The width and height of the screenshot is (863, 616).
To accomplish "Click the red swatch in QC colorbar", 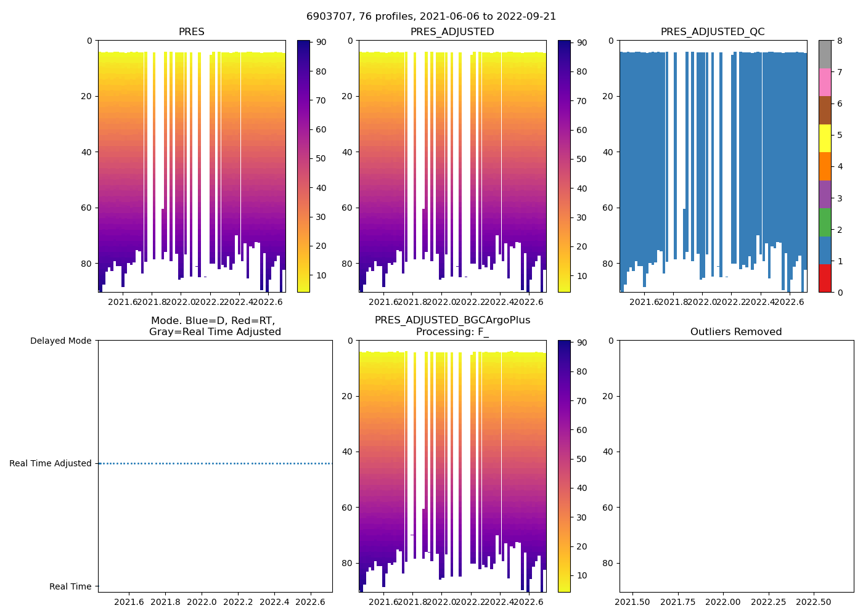I will click(825, 278).
